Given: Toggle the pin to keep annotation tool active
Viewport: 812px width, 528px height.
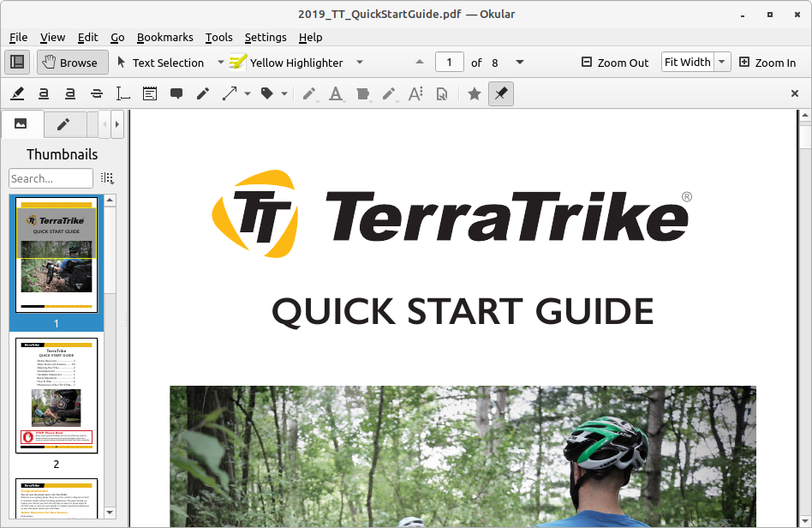Looking at the screenshot, I should click(x=501, y=93).
